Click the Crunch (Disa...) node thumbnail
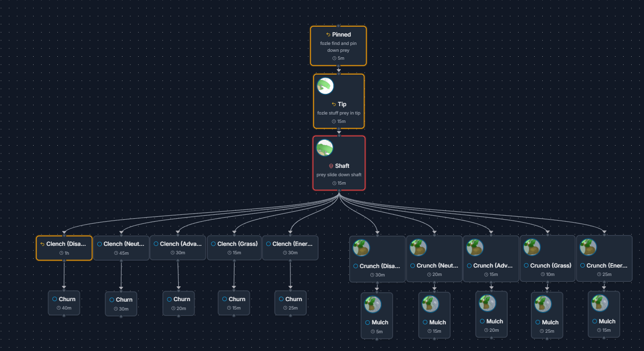 pos(362,248)
